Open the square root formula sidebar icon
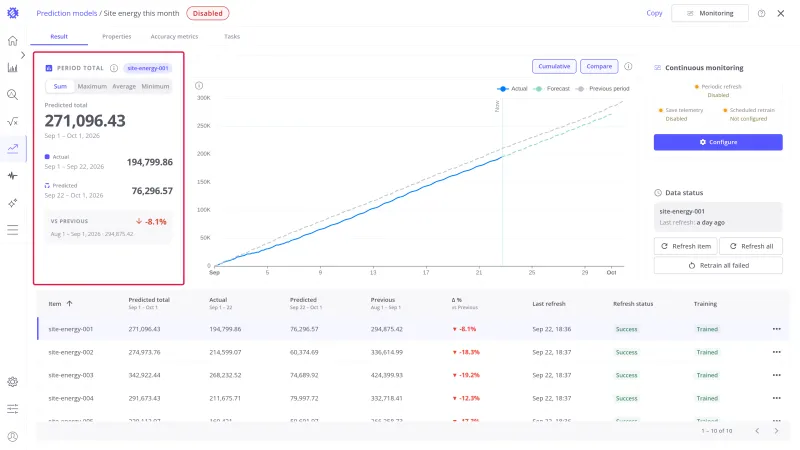Image resolution: width=800 pixels, height=450 pixels. pyautogui.click(x=13, y=121)
